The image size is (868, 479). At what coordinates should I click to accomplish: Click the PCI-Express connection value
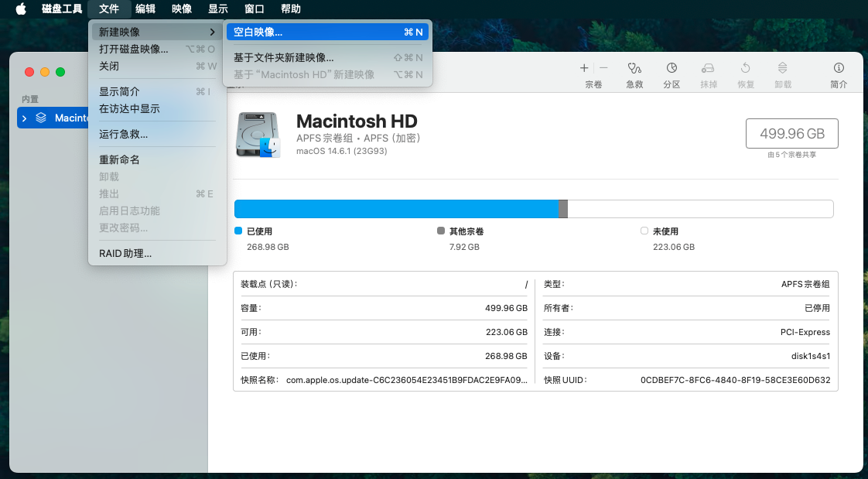(805, 332)
